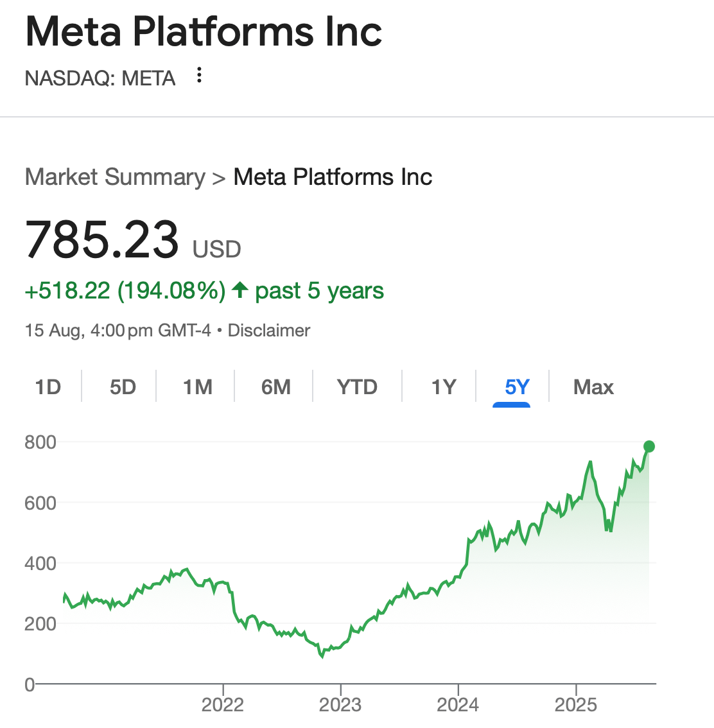Click the 785.23 USD price value
714x728 pixels.
point(133,240)
